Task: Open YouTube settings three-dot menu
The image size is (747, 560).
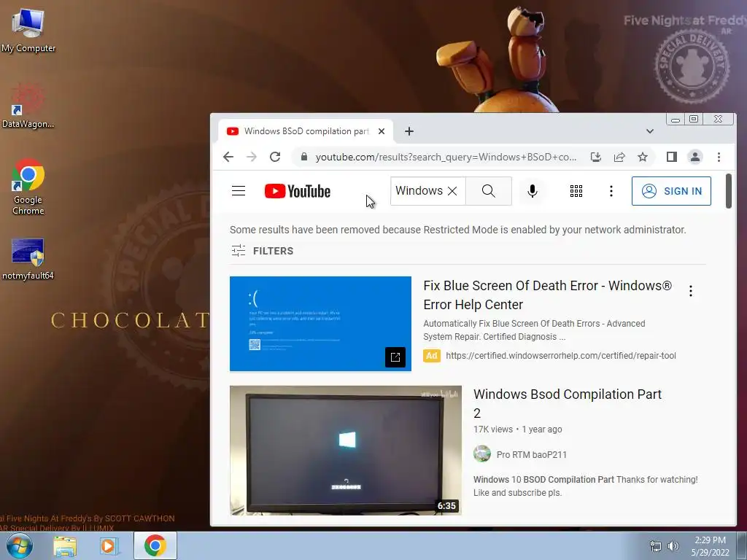Action: click(x=611, y=191)
